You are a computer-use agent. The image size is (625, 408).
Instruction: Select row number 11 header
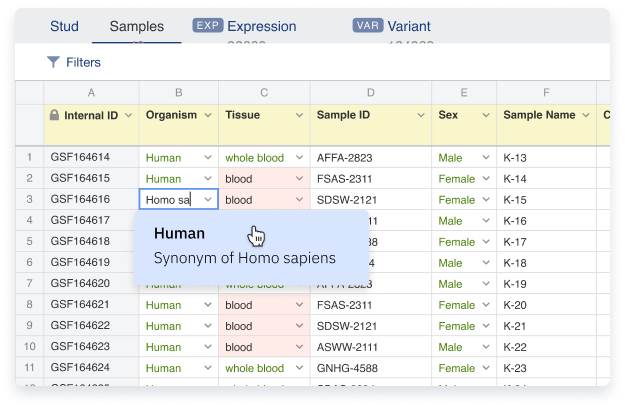(29, 368)
